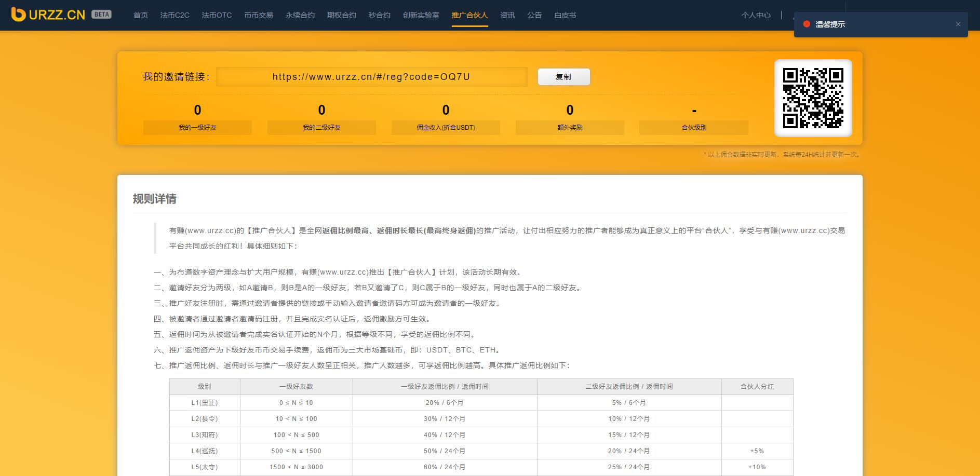The width and height of the screenshot is (980, 476).
Task: Open the 白皮书 whitepaper link
Action: [565, 15]
